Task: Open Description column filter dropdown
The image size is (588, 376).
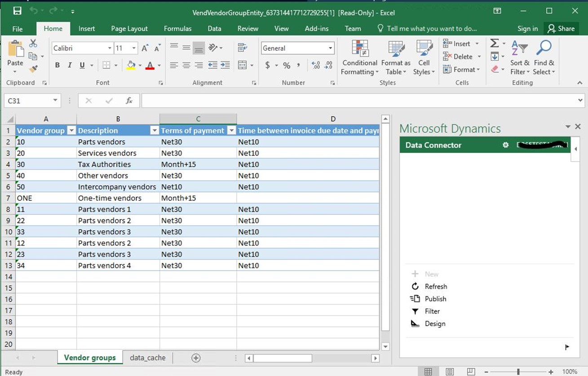Action: pyautogui.click(x=154, y=130)
